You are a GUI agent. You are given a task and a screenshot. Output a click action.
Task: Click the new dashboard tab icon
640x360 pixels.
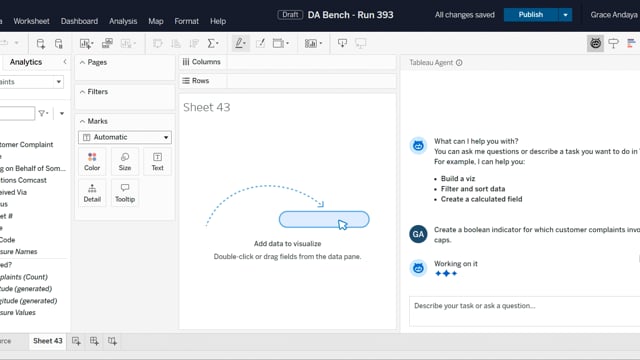[94, 341]
